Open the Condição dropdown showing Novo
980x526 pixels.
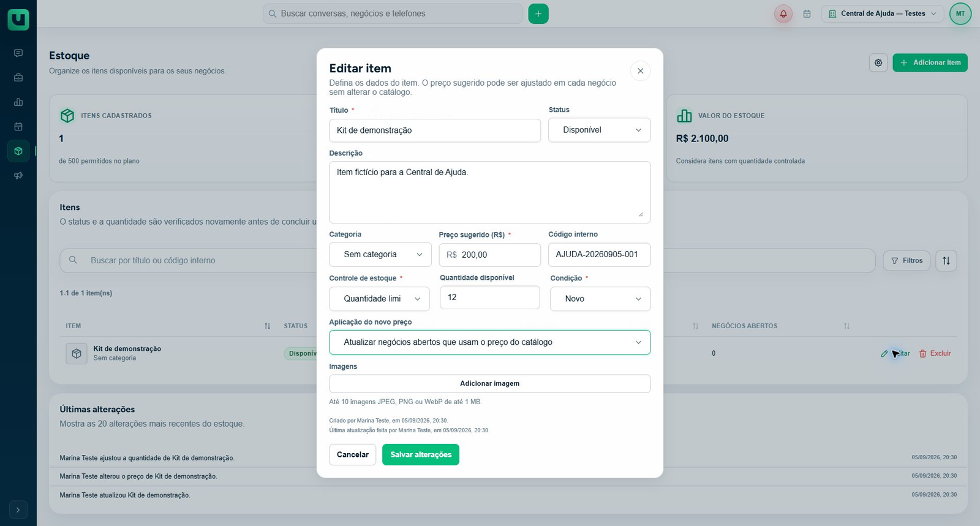tap(600, 299)
